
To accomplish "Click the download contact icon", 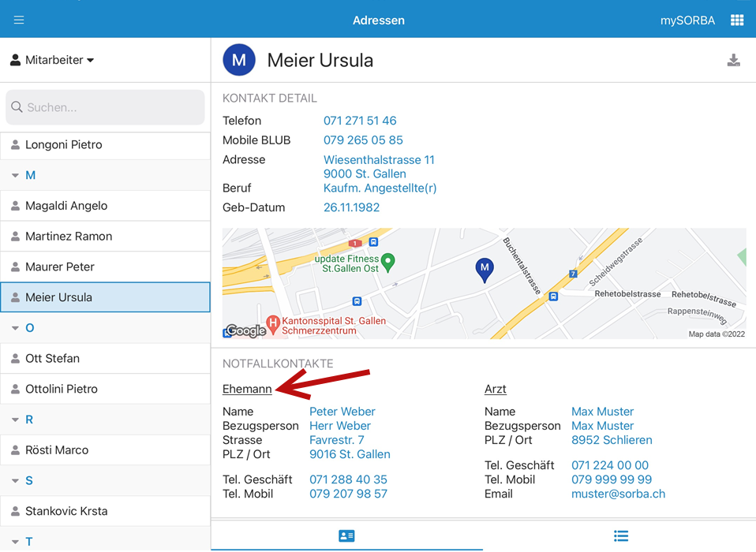I will coord(733,61).
